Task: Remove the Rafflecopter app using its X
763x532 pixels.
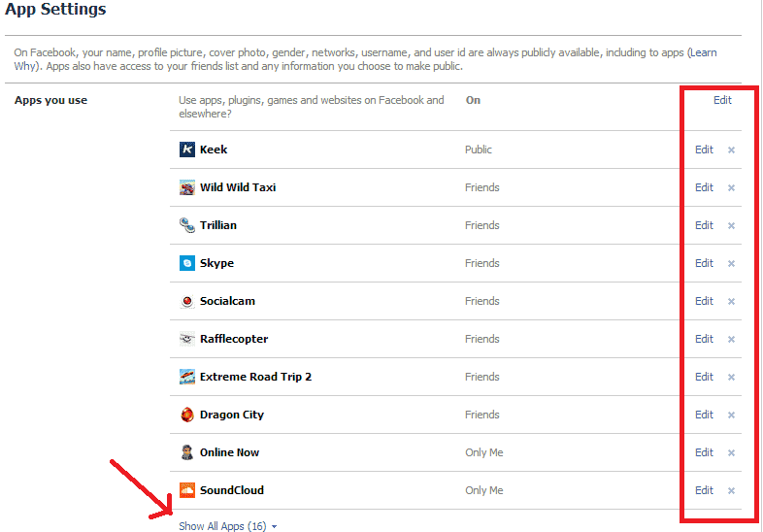Action: coord(731,340)
